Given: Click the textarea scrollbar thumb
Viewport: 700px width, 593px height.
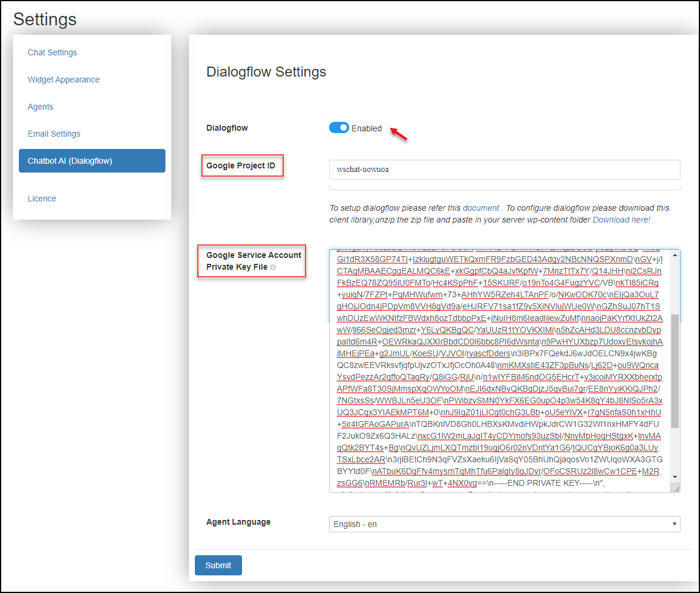Looking at the screenshot, I should [675, 370].
